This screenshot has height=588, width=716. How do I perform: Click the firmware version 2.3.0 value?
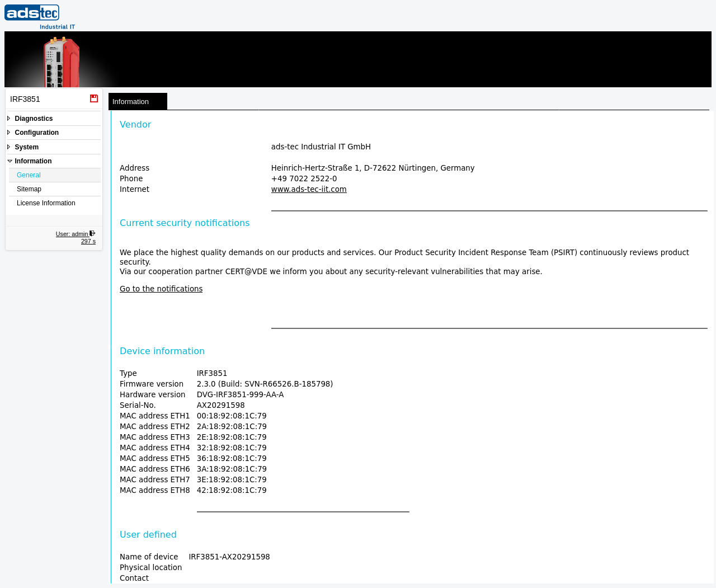265,384
